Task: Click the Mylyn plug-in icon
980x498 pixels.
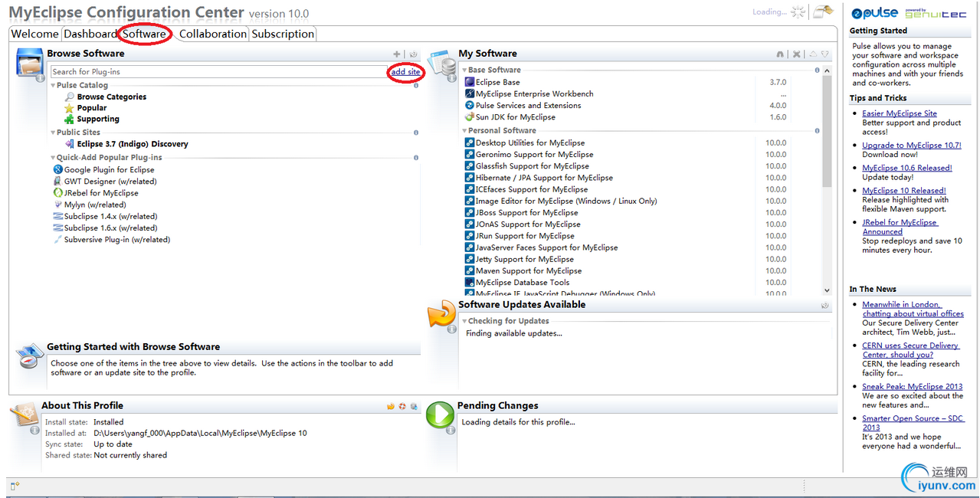Action: [x=57, y=205]
